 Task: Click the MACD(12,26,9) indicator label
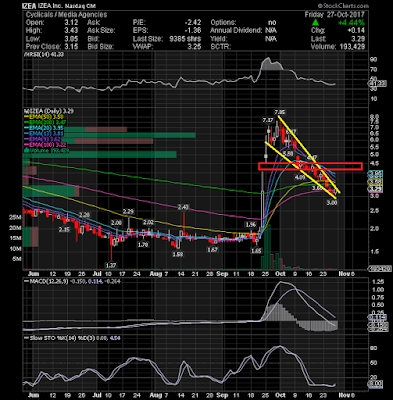(x=71, y=281)
